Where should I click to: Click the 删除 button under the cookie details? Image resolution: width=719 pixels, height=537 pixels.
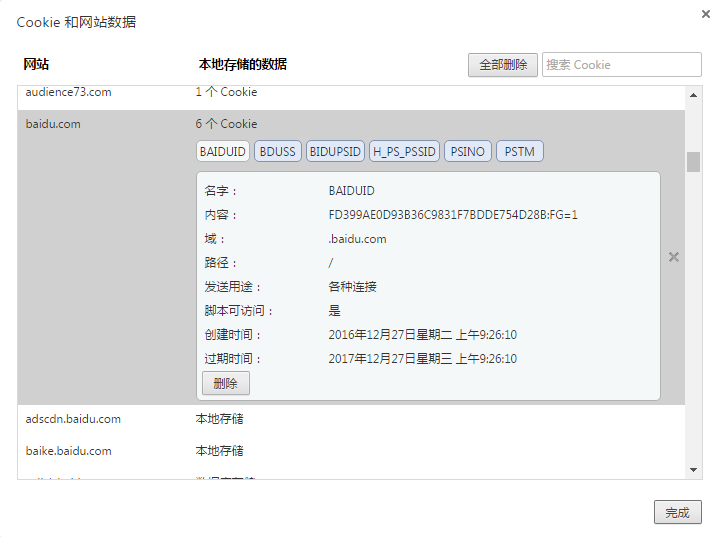click(x=226, y=383)
